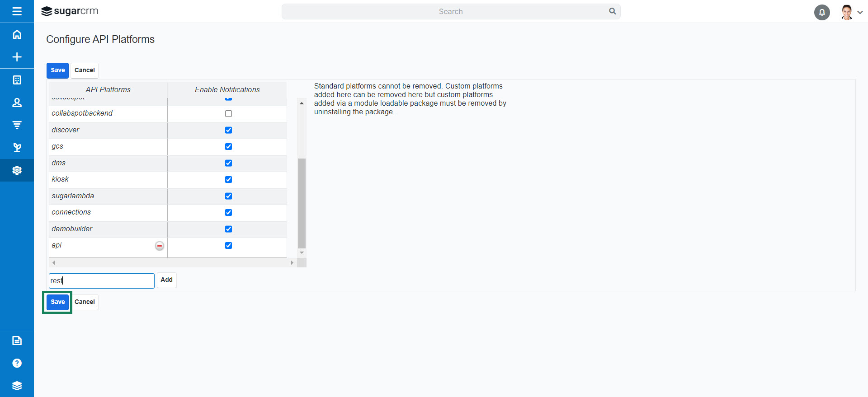
Task: Open the hamburger navigation menu
Action: pyautogui.click(x=17, y=11)
